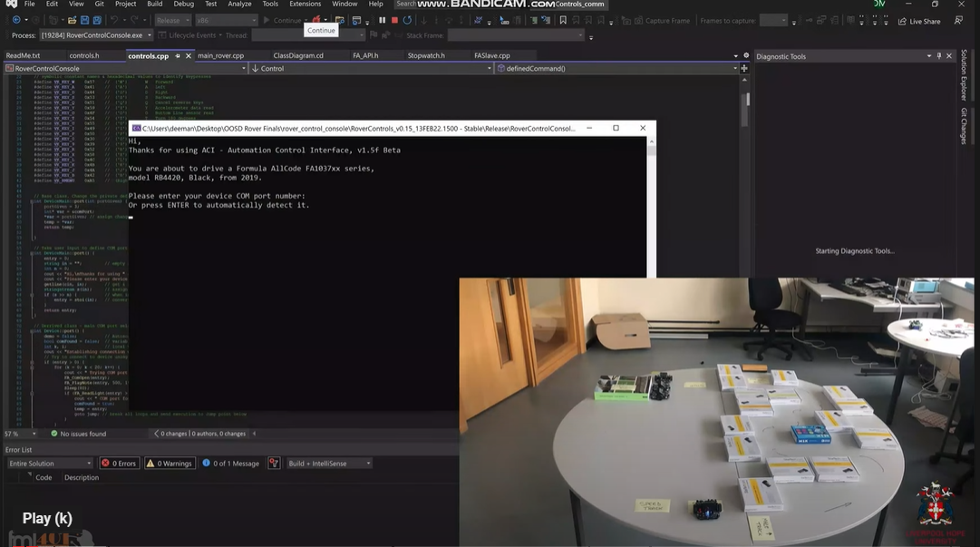
Task: Click the Description column header in Error List
Action: coord(82,477)
